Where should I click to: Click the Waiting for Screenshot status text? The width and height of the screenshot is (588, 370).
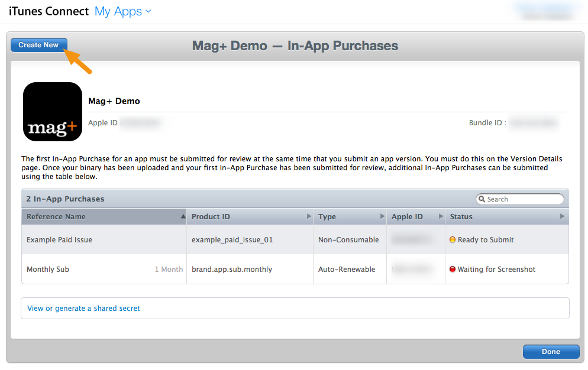496,269
